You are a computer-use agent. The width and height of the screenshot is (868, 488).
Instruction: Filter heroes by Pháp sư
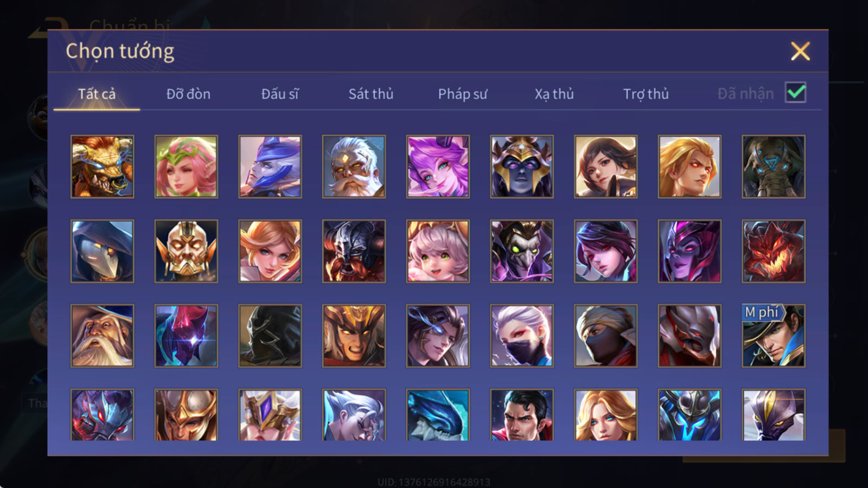point(463,94)
